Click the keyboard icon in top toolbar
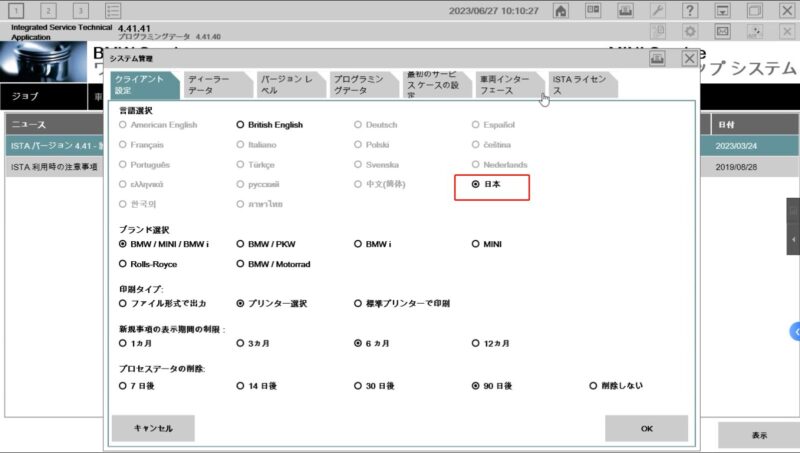Image resolution: width=800 pixels, height=453 pixels. click(626, 11)
